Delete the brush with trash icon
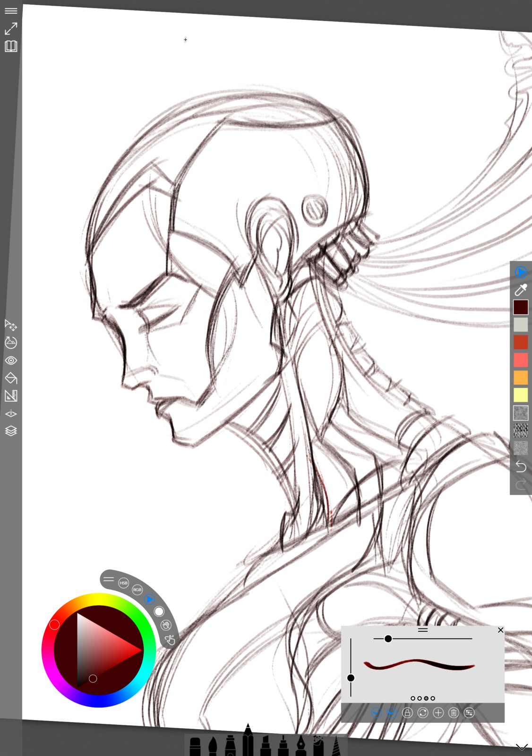Screen dimensions: 532x756 454,713
